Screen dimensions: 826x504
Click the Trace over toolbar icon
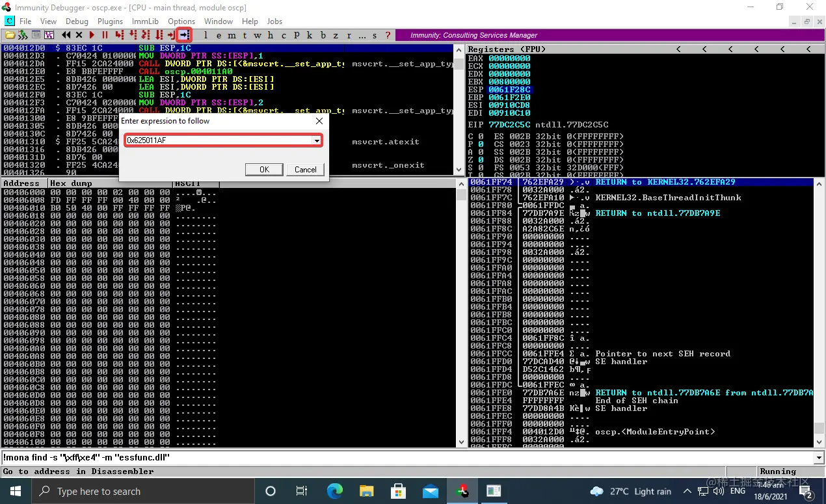158,35
